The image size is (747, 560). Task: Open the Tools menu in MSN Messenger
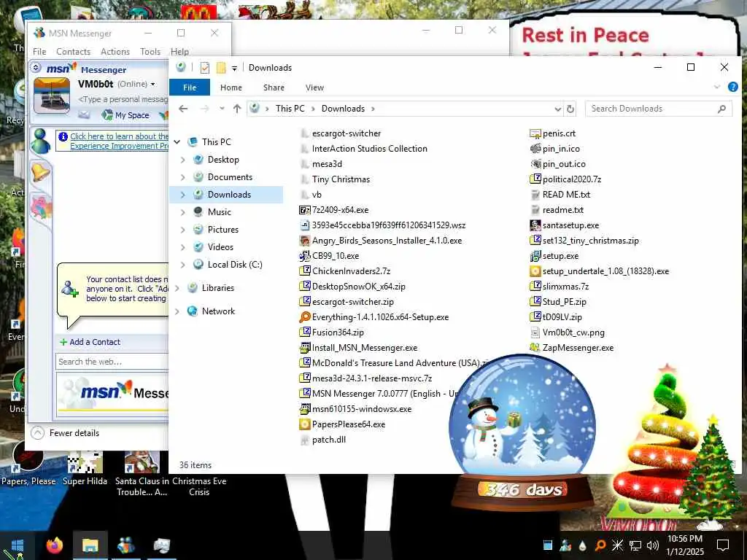point(150,52)
